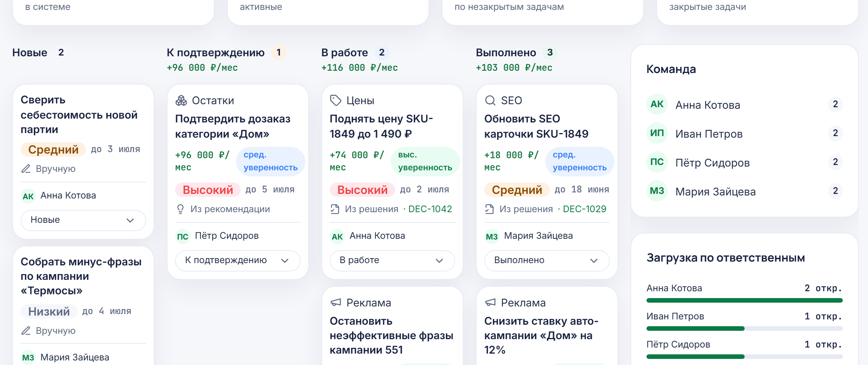Click +116 000 ₽/мес under В работе heading
This screenshot has height=365, width=868.
pos(359,68)
